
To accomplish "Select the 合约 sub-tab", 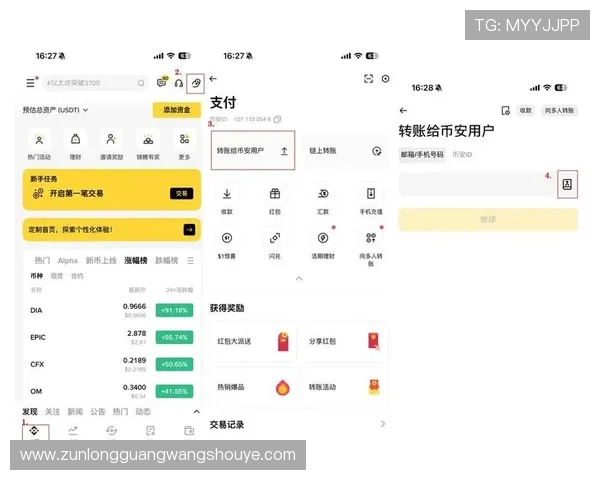I will (77, 276).
